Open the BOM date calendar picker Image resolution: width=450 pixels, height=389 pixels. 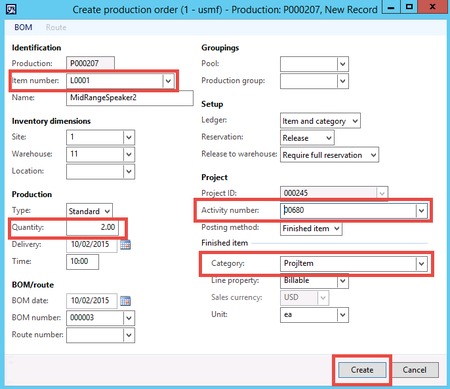(125, 301)
